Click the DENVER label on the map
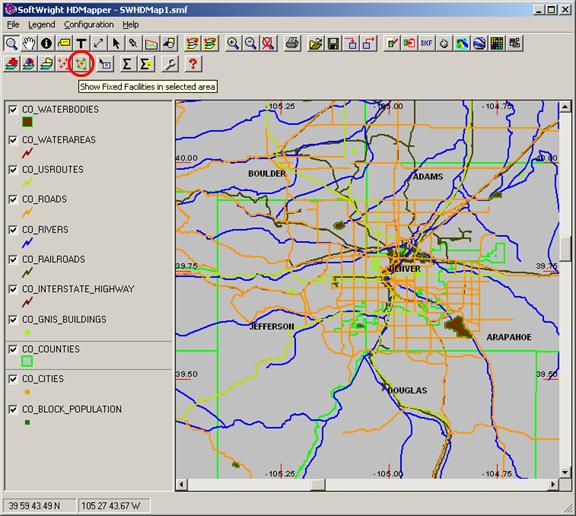The width and height of the screenshot is (576, 516). coord(404,269)
